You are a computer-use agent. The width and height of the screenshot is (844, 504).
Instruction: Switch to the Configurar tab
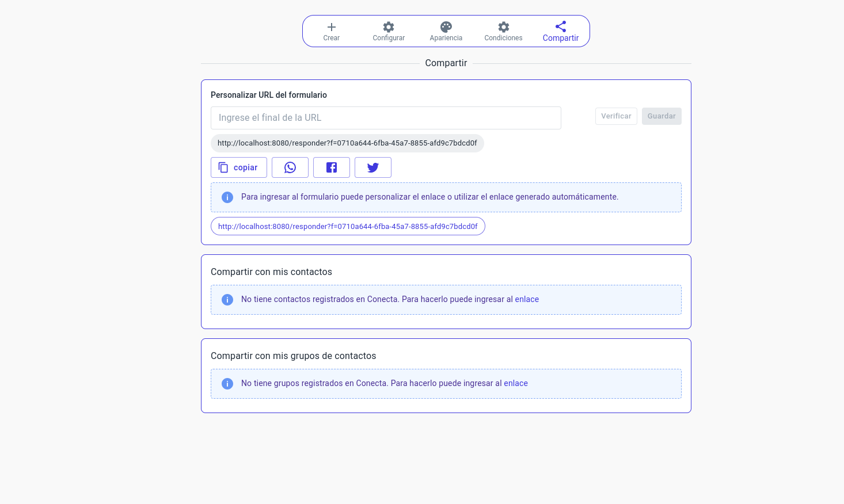(x=389, y=31)
